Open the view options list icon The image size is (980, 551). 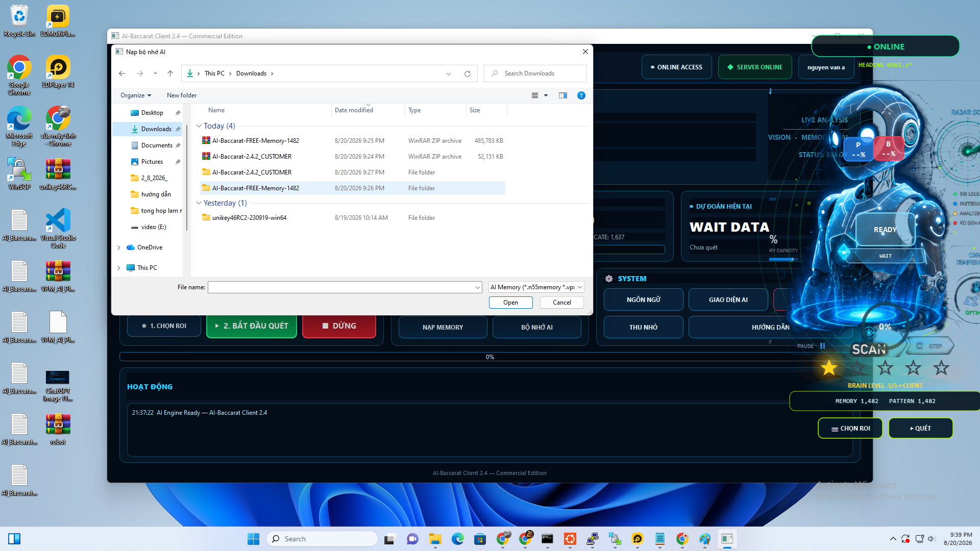[535, 95]
